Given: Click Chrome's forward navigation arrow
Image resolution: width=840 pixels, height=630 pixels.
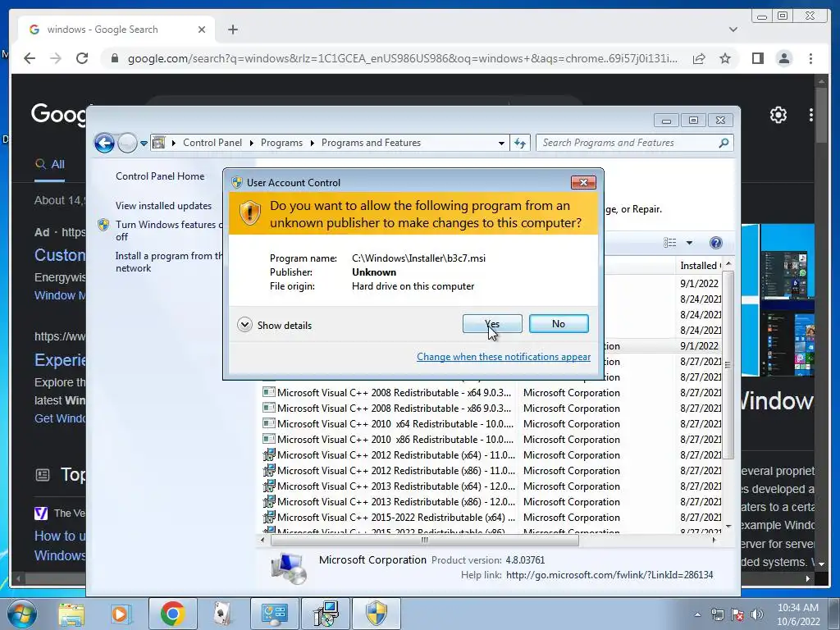Looking at the screenshot, I should pos(56,58).
